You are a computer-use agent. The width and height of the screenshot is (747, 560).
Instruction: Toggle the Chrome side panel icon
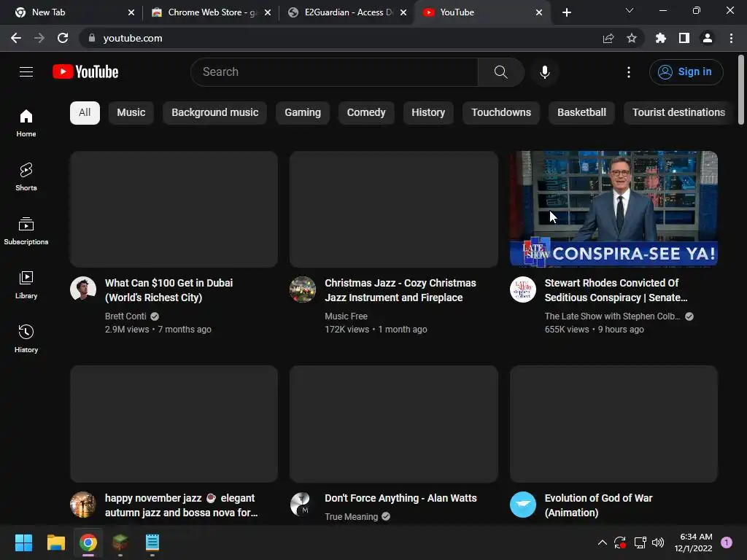tap(684, 38)
